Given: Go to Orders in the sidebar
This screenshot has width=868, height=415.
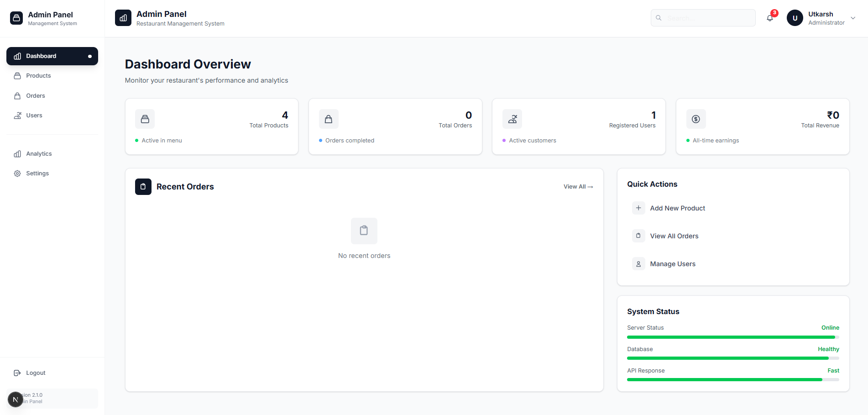Looking at the screenshot, I should point(36,96).
